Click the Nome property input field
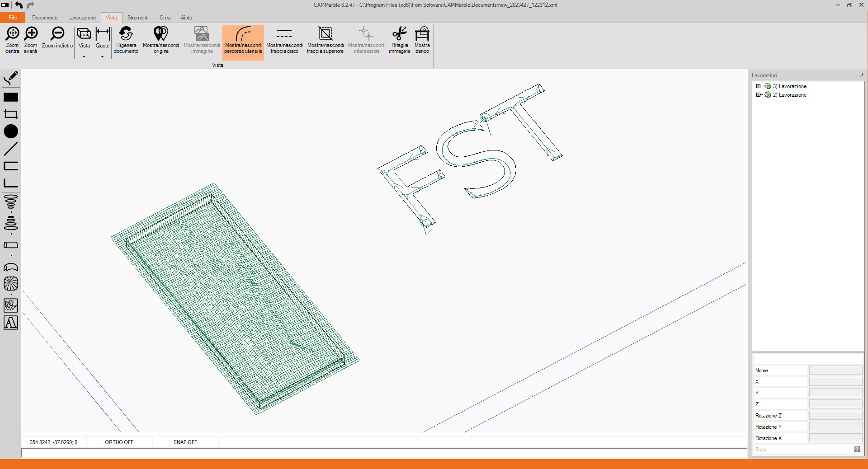 [835, 371]
